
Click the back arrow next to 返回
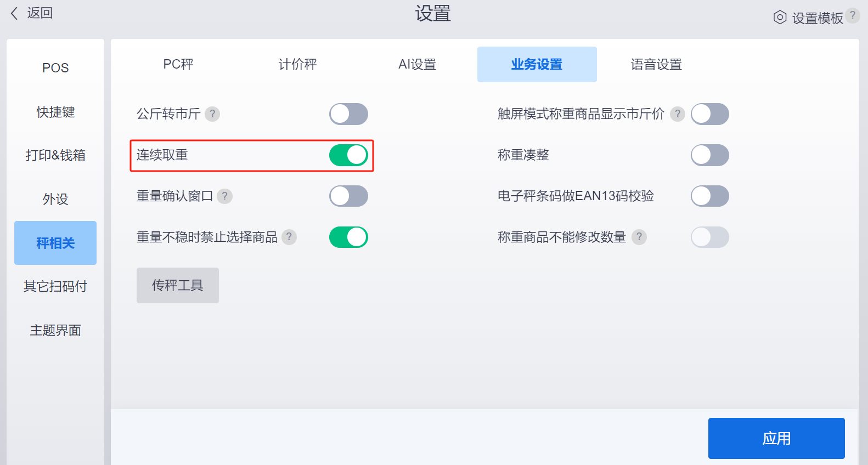tap(14, 13)
